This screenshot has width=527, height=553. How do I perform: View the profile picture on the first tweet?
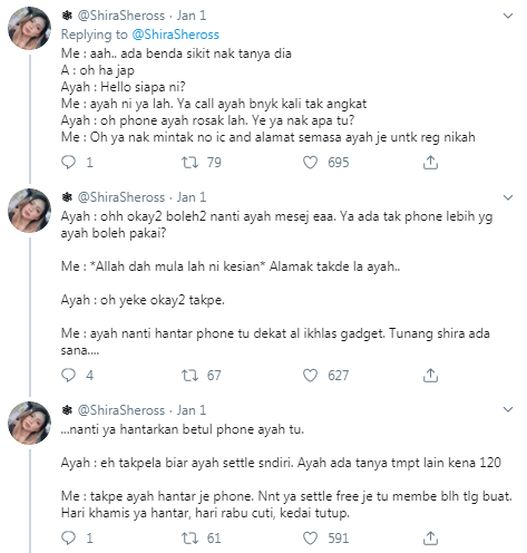[x=29, y=28]
